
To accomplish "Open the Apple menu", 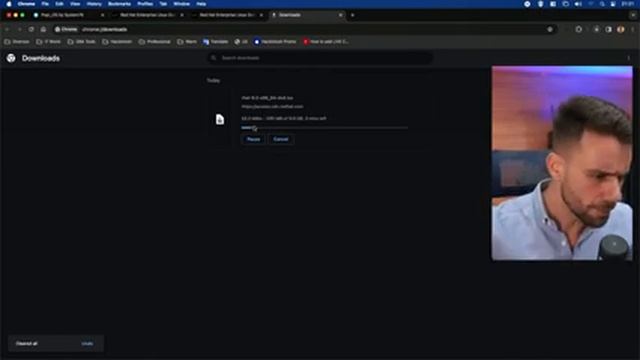I will [x=9, y=4].
